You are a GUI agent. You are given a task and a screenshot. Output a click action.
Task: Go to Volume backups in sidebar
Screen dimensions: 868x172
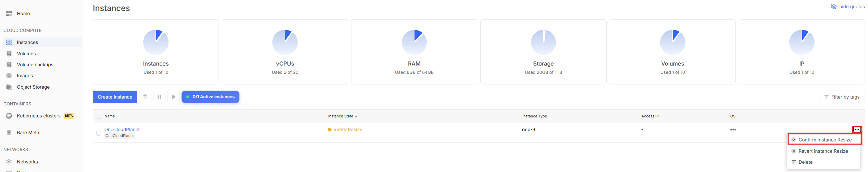coord(35,65)
